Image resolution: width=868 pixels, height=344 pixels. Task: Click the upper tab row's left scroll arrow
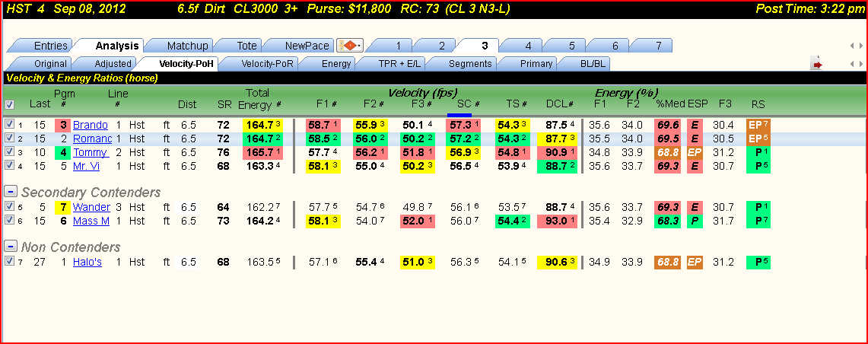pos(853,46)
